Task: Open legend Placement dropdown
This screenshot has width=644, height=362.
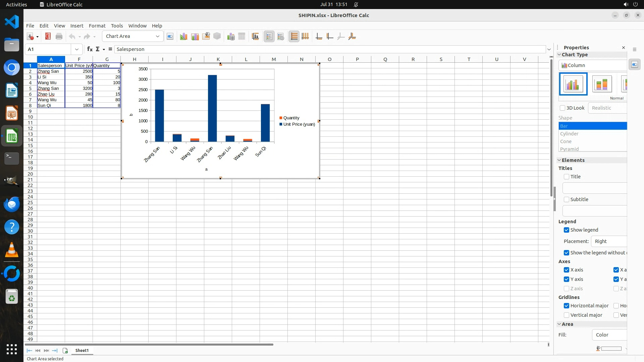Action: [609, 241]
